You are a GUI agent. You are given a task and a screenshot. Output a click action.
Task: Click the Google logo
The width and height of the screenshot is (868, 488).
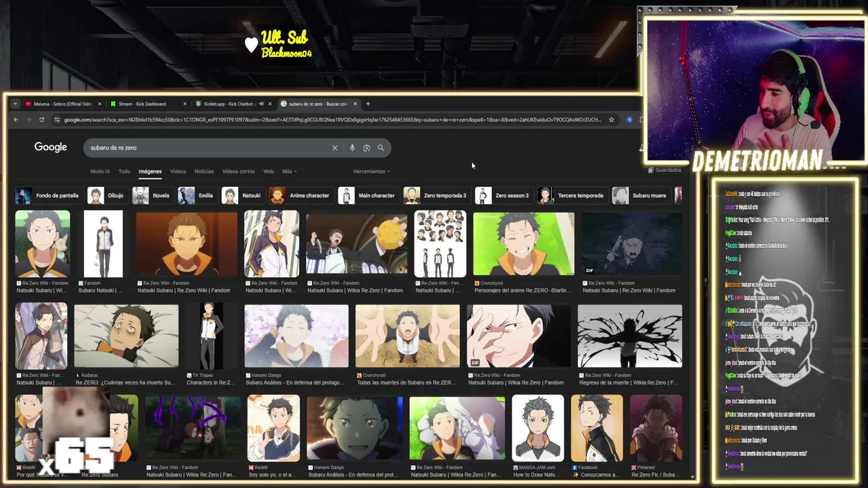(x=51, y=147)
